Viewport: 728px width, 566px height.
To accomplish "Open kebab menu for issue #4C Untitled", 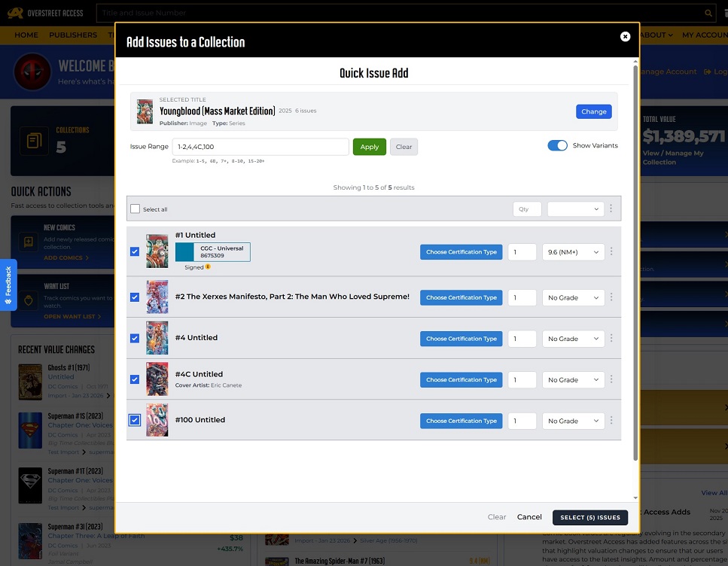I will point(611,379).
